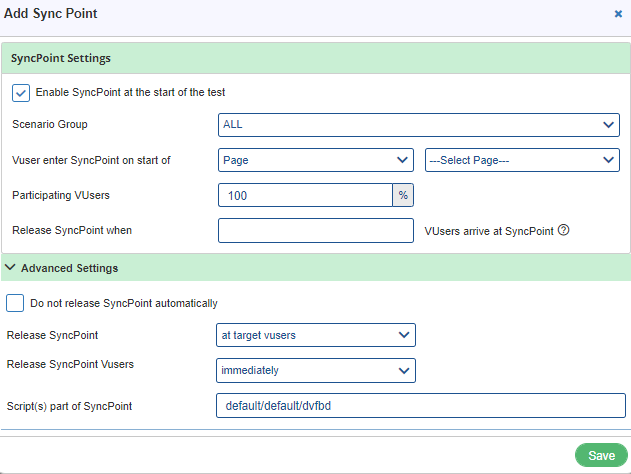
Task: Click the help icon beside VUsers arrive
Action: 564,231
